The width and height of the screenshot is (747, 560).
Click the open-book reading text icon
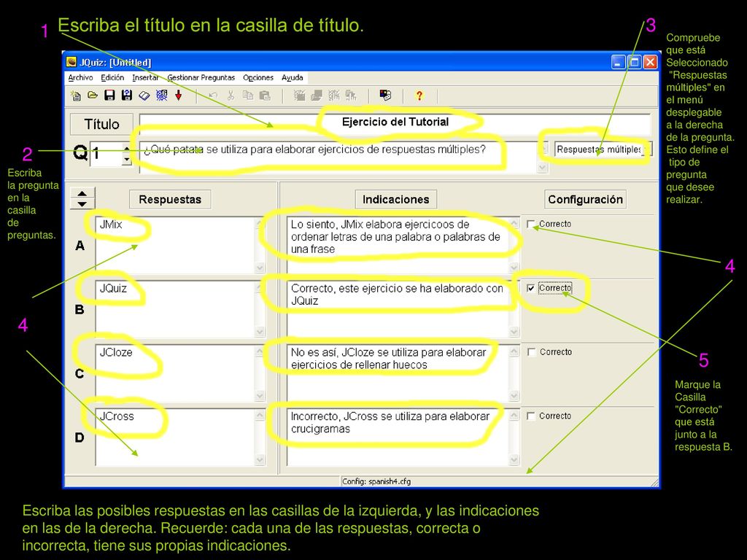[144, 96]
